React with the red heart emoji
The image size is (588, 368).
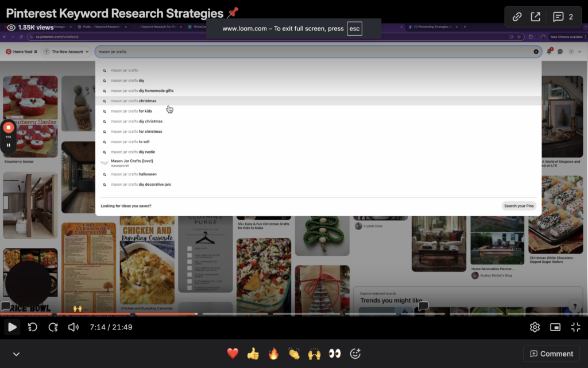point(233,354)
